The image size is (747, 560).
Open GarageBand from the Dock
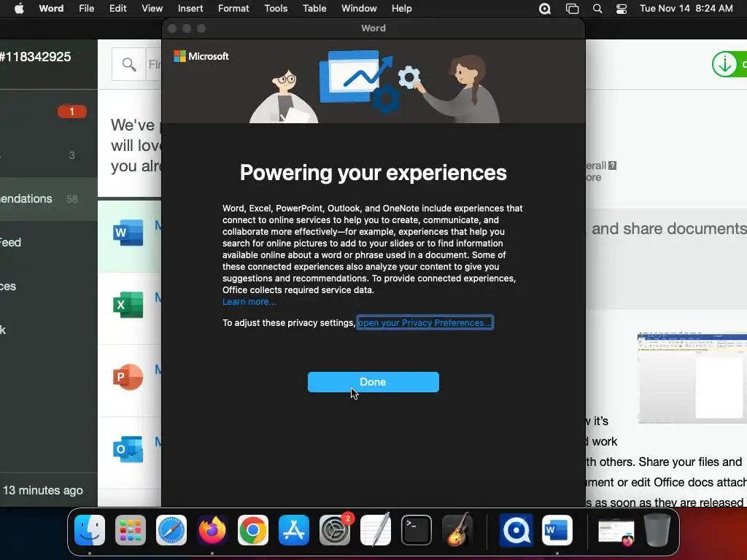(457, 530)
